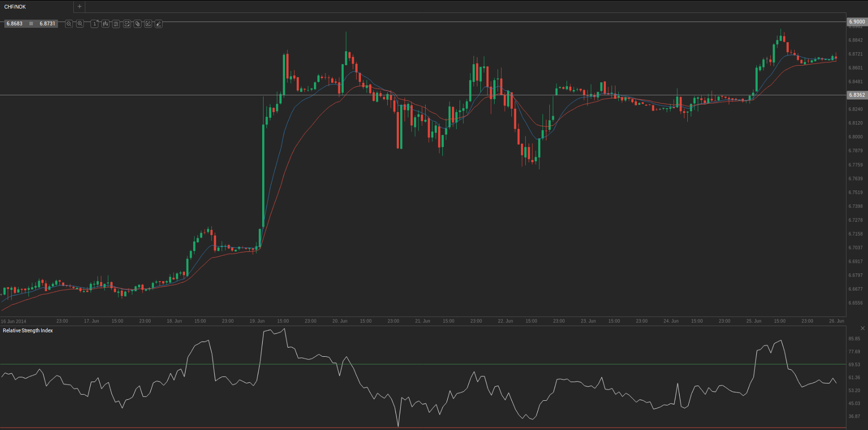Viewport: 868px width, 430px height.
Task: Open the indicators chart icon
Action: pos(127,23)
